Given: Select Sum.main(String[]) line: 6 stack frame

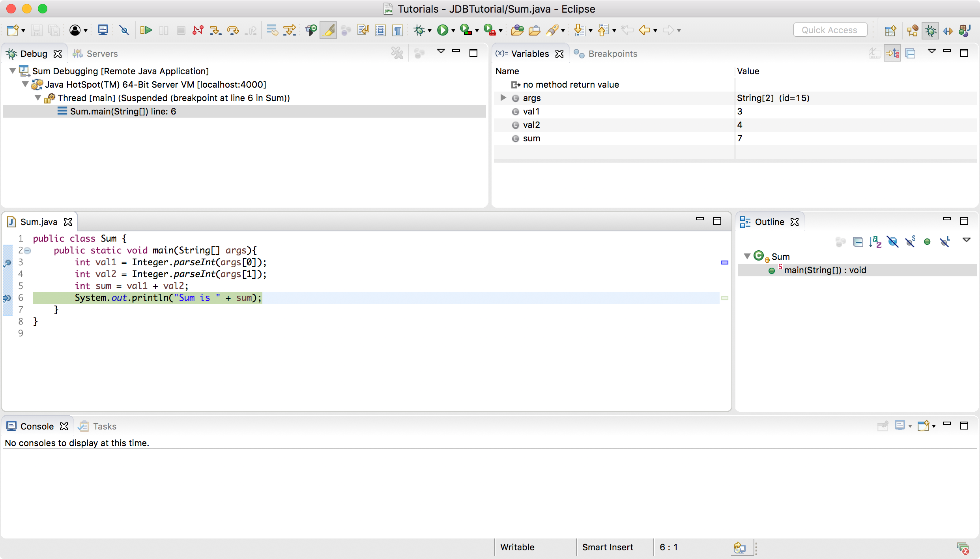Looking at the screenshot, I should 245,111.
